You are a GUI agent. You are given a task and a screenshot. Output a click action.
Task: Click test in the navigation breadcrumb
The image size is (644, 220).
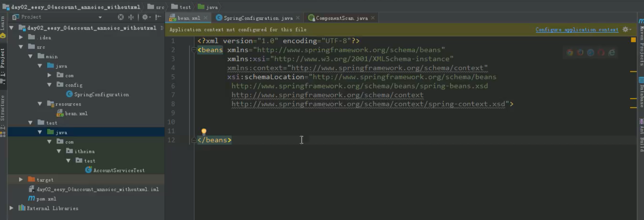pyautogui.click(x=181, y=7)
